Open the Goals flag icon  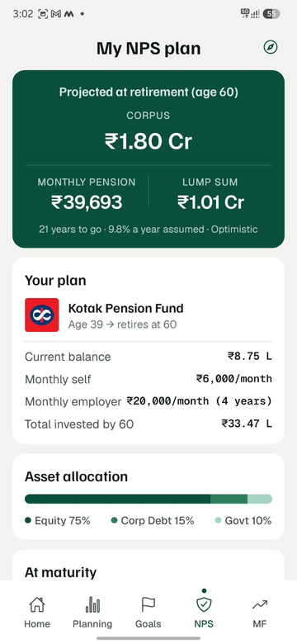tap(148, 604)
